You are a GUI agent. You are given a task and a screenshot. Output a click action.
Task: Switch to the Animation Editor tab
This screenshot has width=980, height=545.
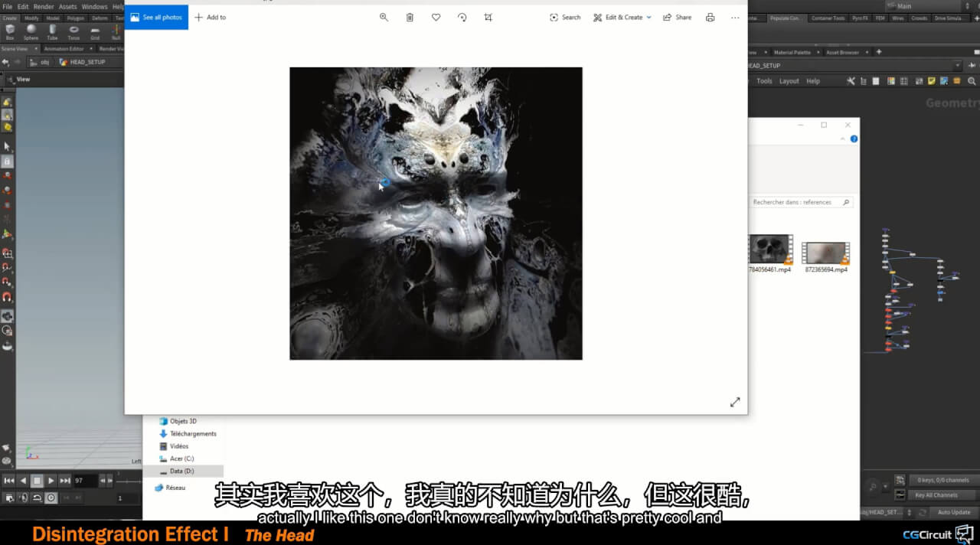point(64,49)
